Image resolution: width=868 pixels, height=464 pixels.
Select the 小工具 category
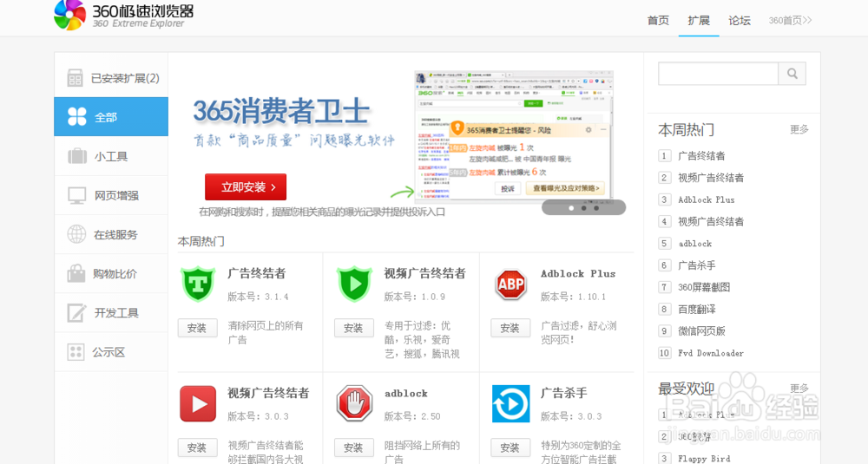[x=111, y=156]
